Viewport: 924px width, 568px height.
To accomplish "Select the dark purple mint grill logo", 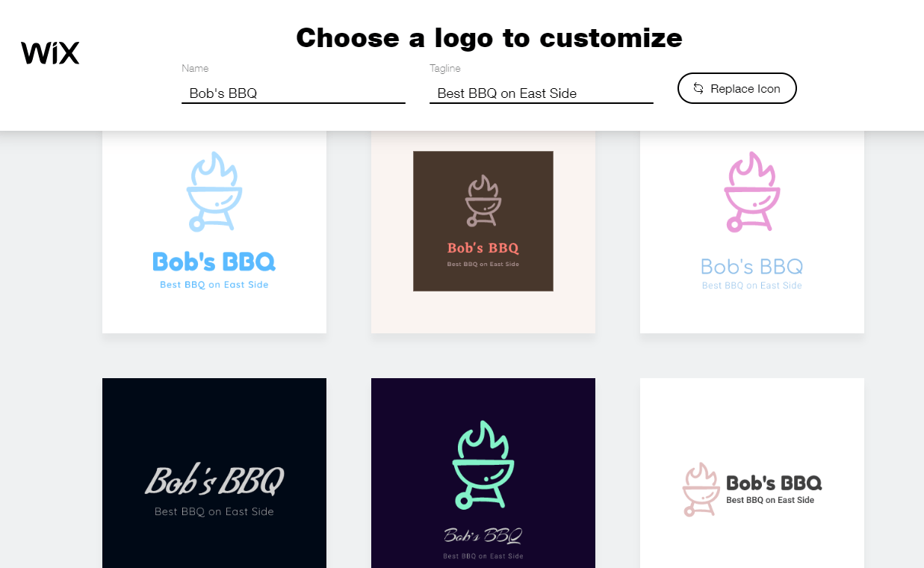I will click(483, 473).
